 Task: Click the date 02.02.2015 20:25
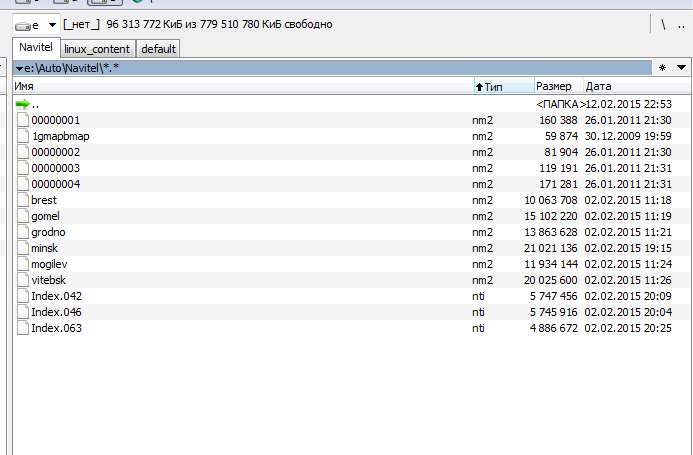[x=628, y=328]
